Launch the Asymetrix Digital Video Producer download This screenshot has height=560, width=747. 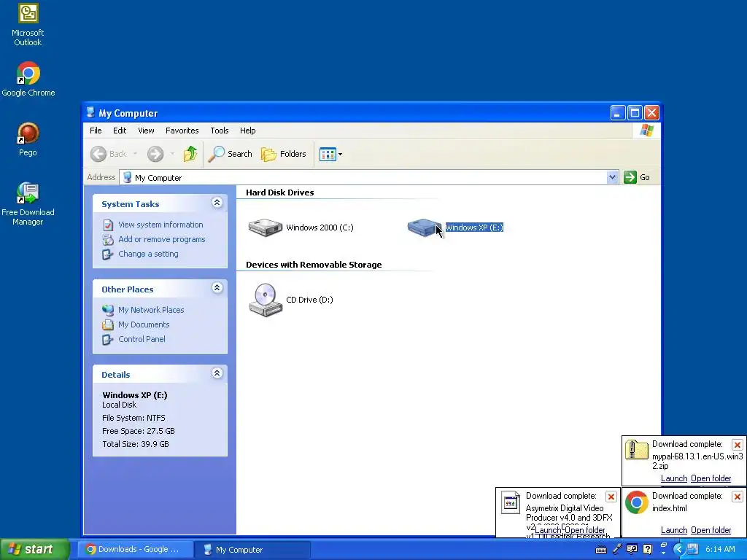[547, 530]
